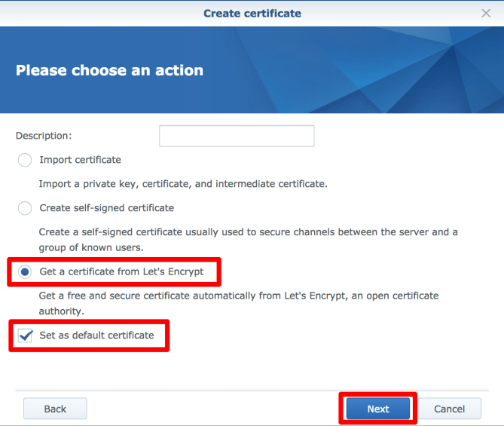Select the Let's Encrypt certificate radio button
This screenshot has width=504, height=426.
25,272
